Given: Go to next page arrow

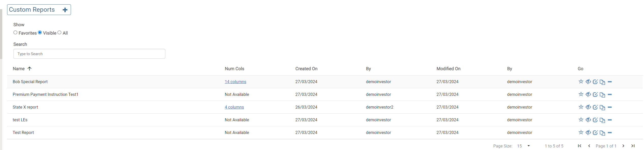Looking at the screenshot, I should pyautogui.click(x=623, y=146).
